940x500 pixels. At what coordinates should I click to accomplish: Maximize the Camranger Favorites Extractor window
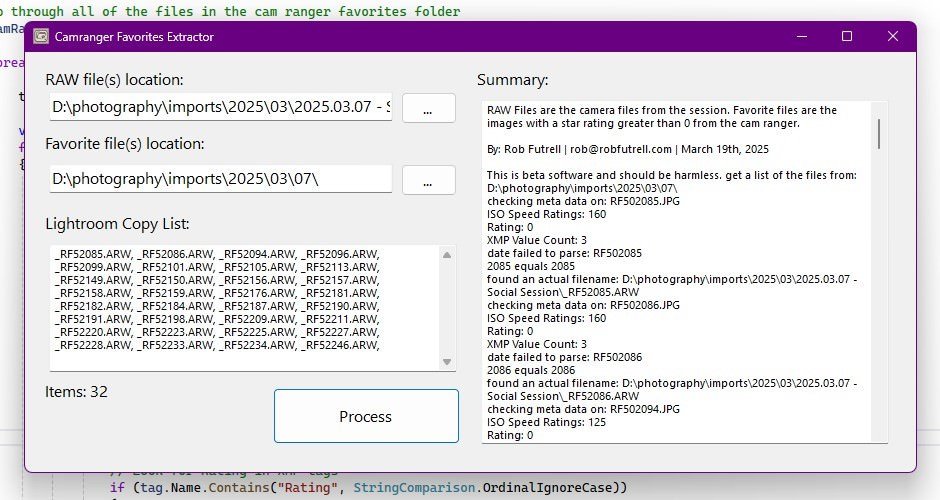pos(847,36)
